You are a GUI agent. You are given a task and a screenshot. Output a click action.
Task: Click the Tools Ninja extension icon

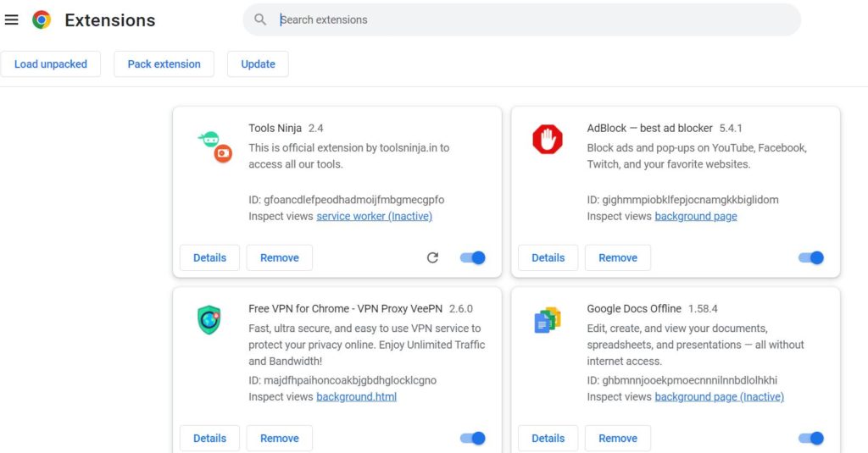214,146
